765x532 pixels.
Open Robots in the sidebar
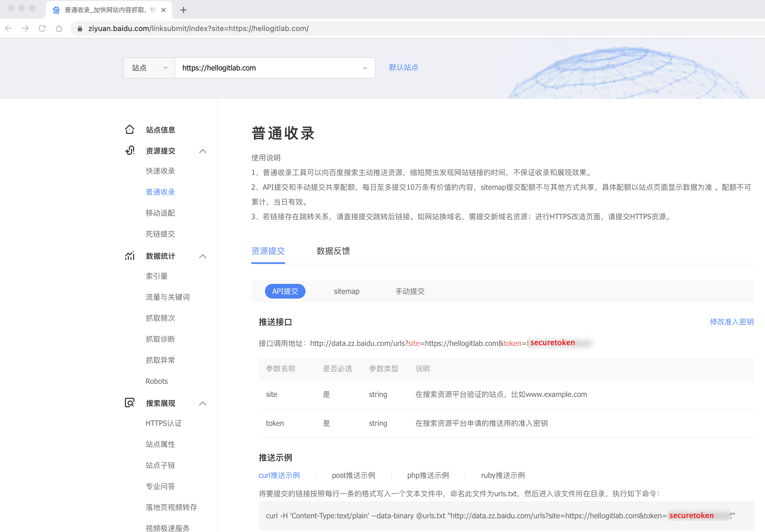157,381
